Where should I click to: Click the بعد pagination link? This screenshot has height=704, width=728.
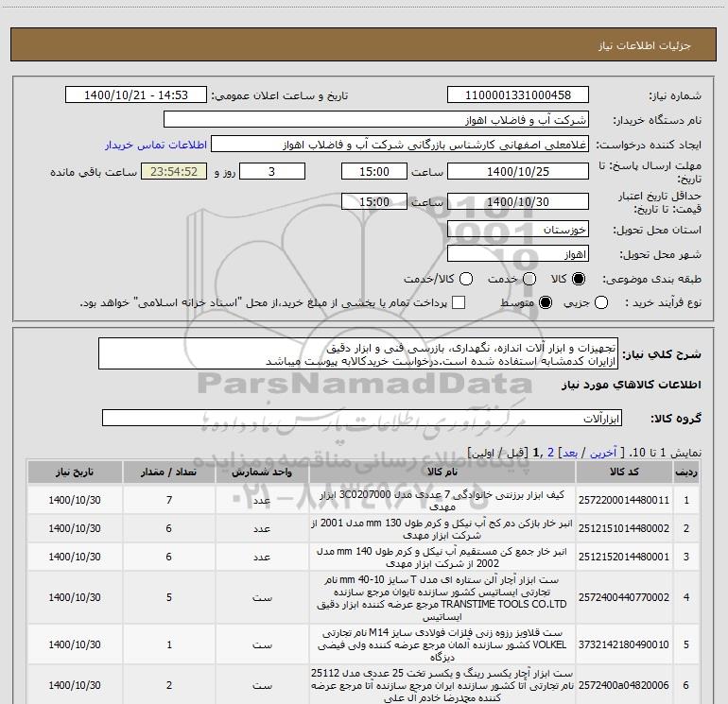pyautogui.click(x=570, y=453)
